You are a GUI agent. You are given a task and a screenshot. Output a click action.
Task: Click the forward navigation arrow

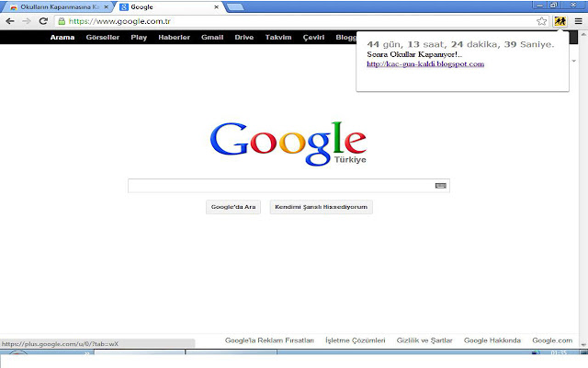27,21
